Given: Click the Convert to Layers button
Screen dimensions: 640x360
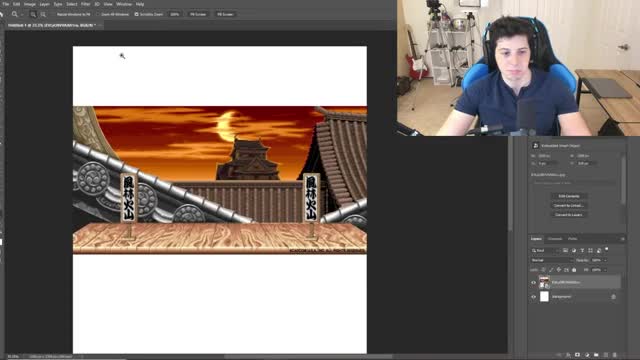Looking at the screenshot, I should [x=569, y=215].
